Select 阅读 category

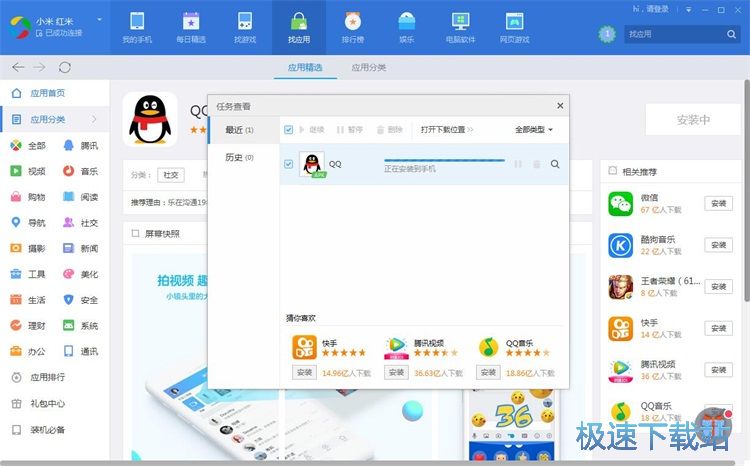coord(81,197)
